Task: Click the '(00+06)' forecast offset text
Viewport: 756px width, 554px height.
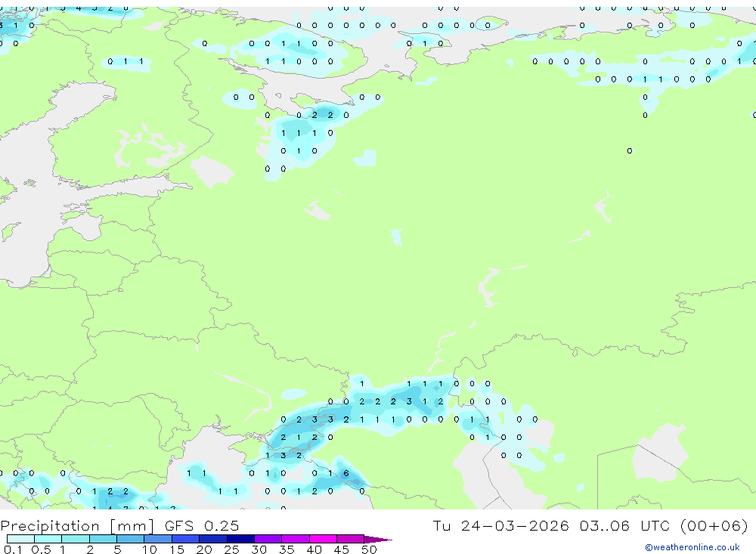Action: [x=714, y=526]
